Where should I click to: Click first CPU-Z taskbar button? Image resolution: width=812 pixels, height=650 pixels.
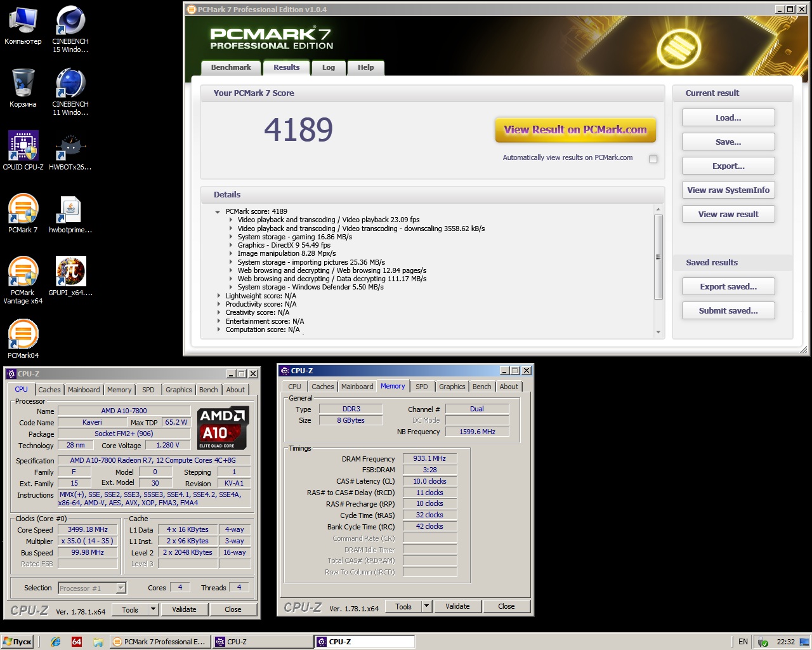263,642
